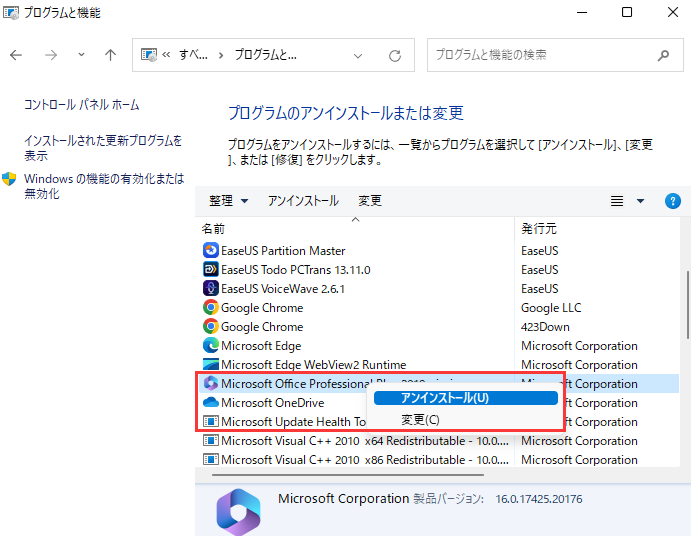Screen dimensions: 691x536
Task: Click the アンインストール toolbar button
Action: click(x=303, y=201)
